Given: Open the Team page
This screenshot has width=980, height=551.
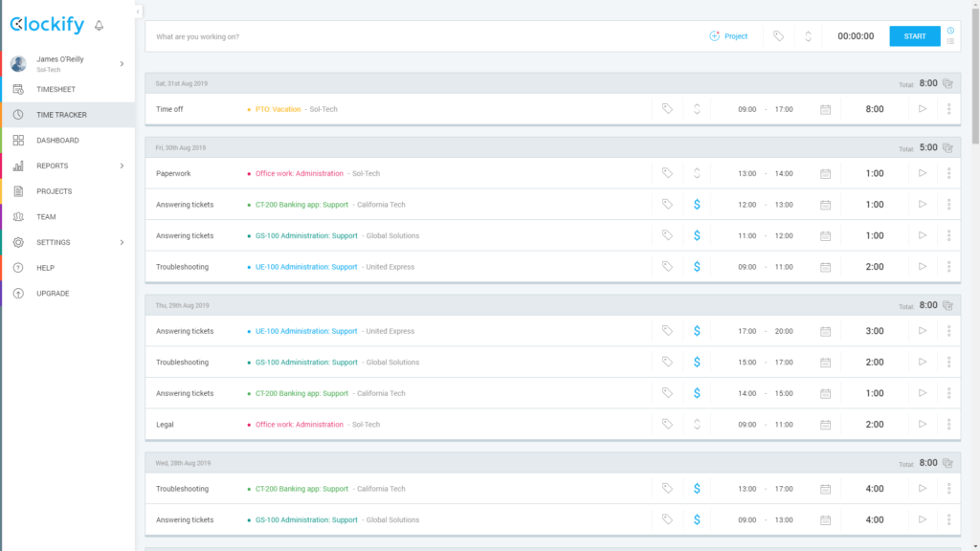Looking at the screenshot, I should point(46,217).
